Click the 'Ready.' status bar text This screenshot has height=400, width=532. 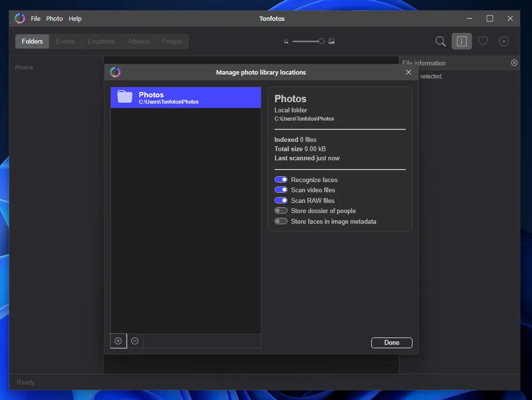click(x=26, y=383)
